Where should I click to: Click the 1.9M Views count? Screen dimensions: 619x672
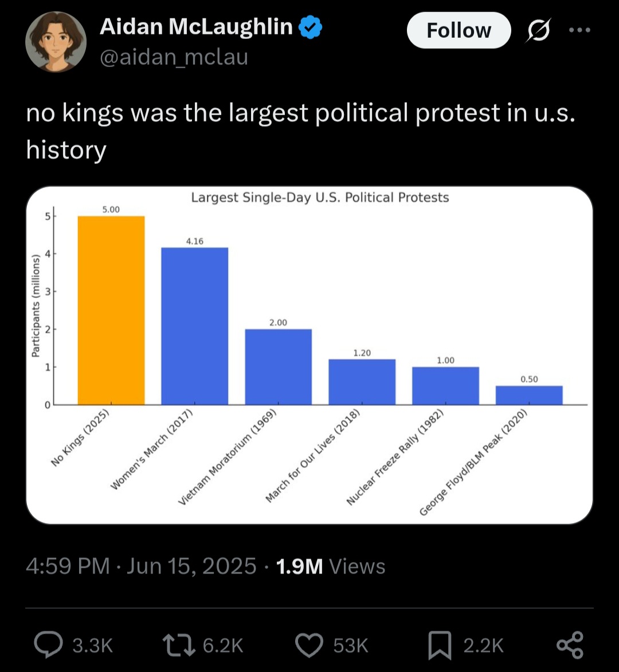pyautogui.click(x=331, y=566)
